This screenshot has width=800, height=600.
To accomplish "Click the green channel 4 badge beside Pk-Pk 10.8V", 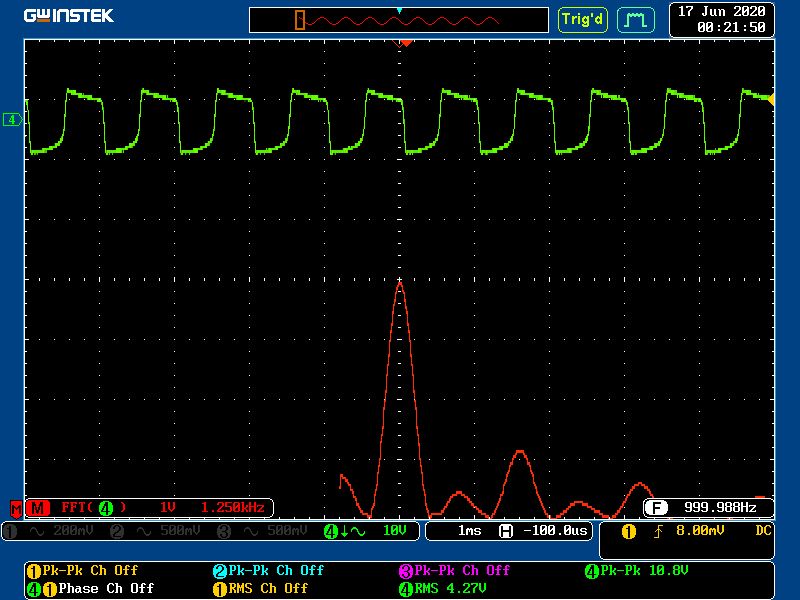I will 592,571.
